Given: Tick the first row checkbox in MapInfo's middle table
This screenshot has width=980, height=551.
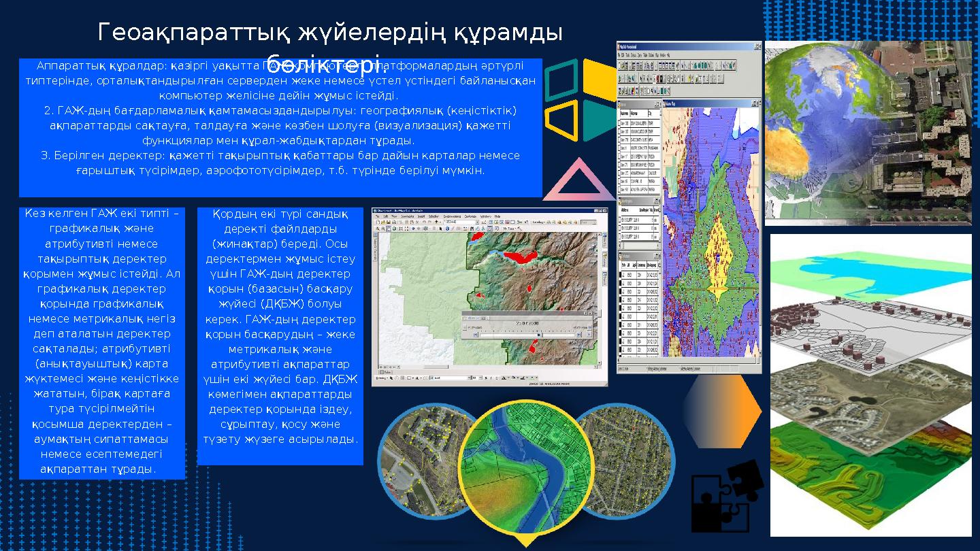Looking at the screenshot, I should tap(619, 220).
